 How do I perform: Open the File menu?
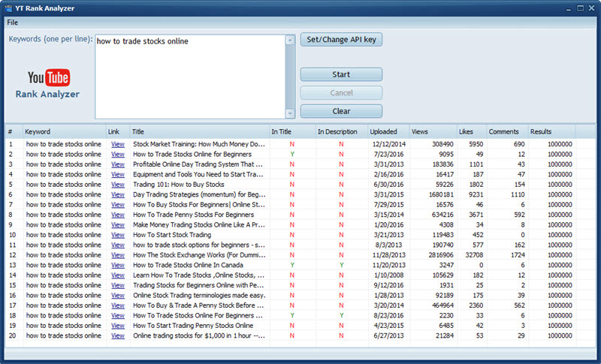[x=13, y=23]
